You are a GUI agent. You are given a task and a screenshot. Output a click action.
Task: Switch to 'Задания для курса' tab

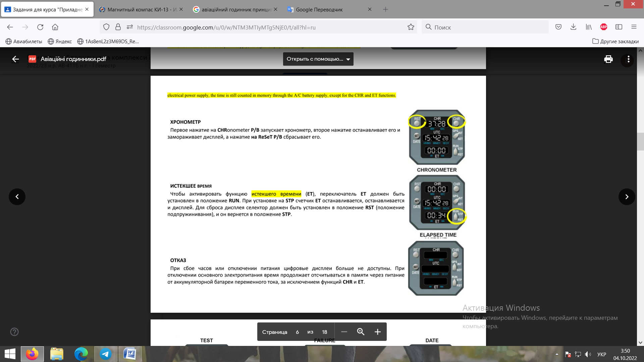(47, 9)
